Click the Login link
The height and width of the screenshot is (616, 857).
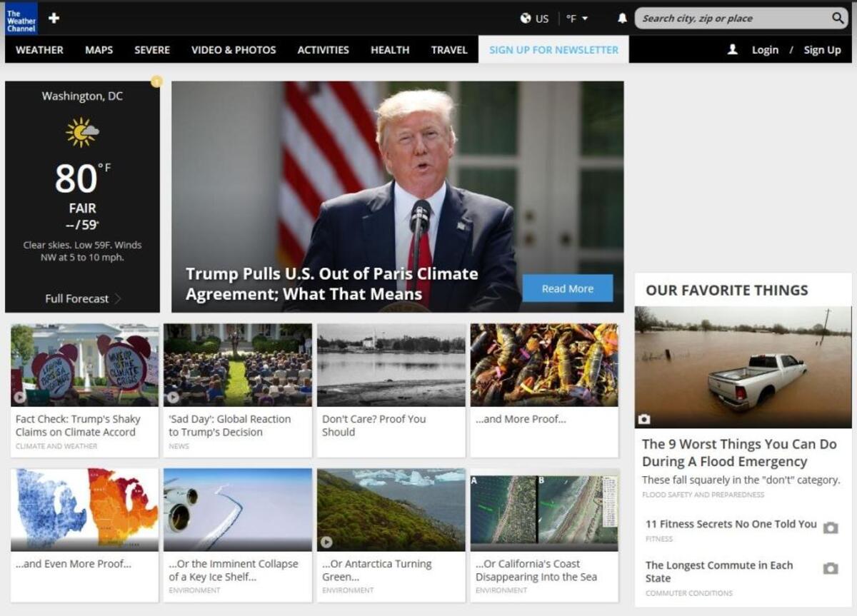[765, 50]
